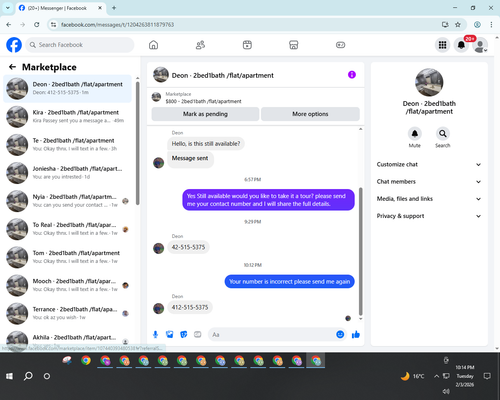Open the emoji picker in message box
Image resolution: width=500 pixels, height=400 pixels.
pyautogui.click(x=340, y=334)
